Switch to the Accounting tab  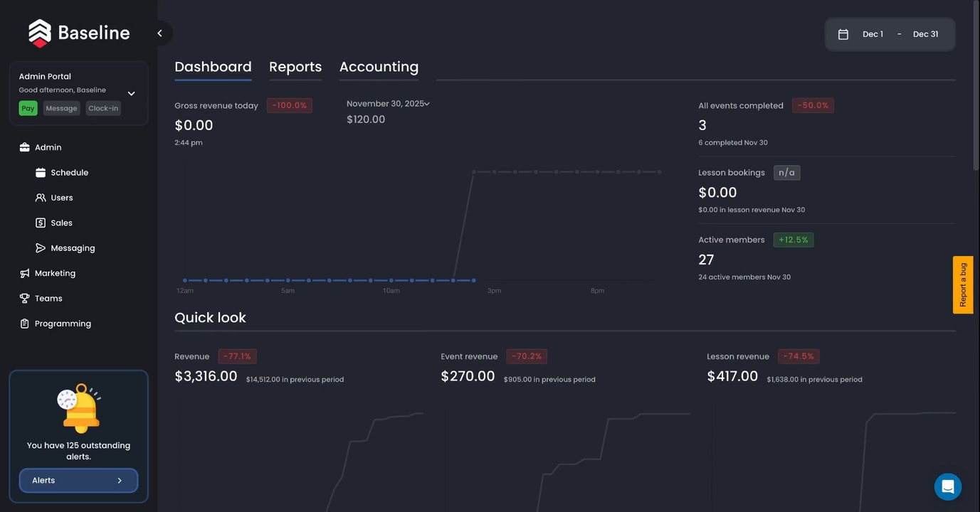[379, 67]
